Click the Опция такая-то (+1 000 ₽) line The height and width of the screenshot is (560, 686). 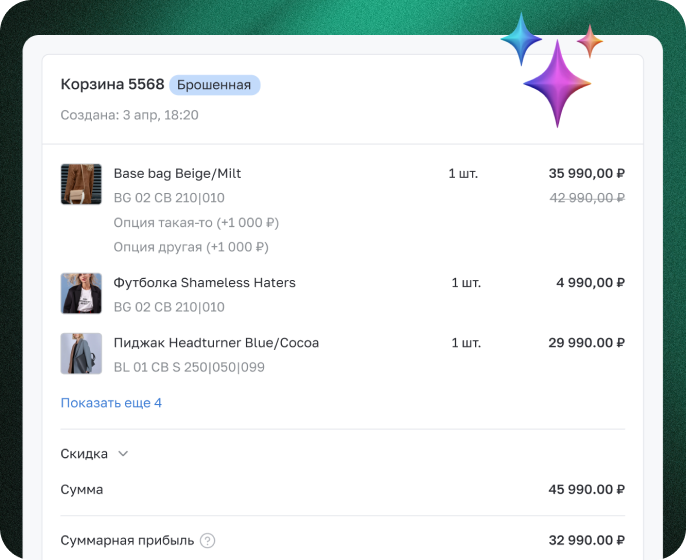(x=196, y=222)
